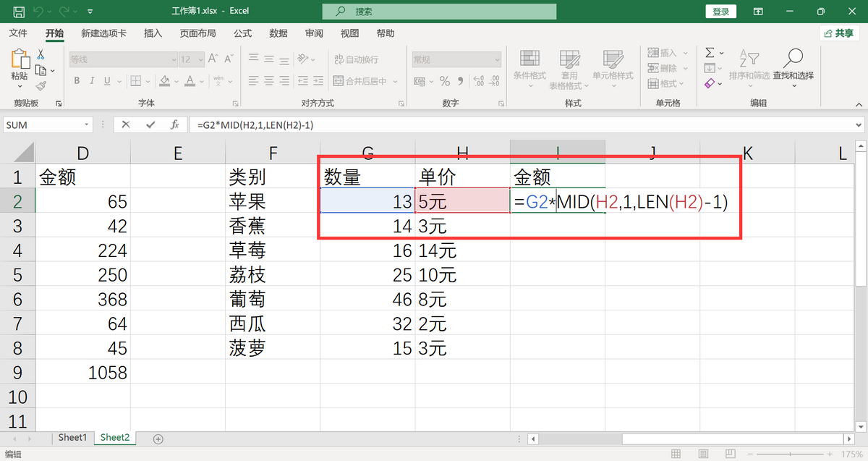The height and width of the screenshot is (461, 868).
Task: Toggle top vertical alignment
Action: [x=252, y=59]
